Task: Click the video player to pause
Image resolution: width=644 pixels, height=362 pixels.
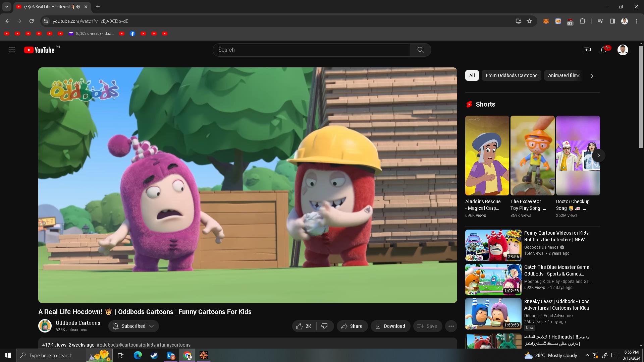Action: [248, 185]
